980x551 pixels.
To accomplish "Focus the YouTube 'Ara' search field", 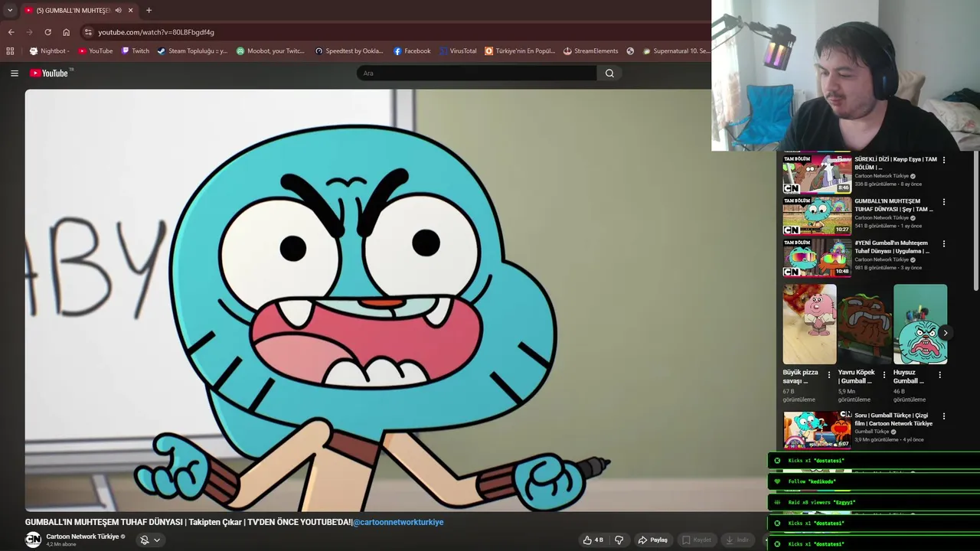I will click(476, 73).
